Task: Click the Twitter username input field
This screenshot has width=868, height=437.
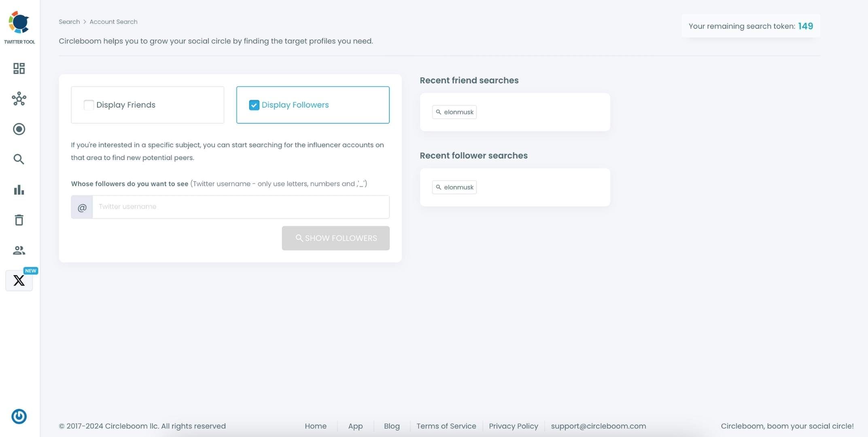Action: 241,207
